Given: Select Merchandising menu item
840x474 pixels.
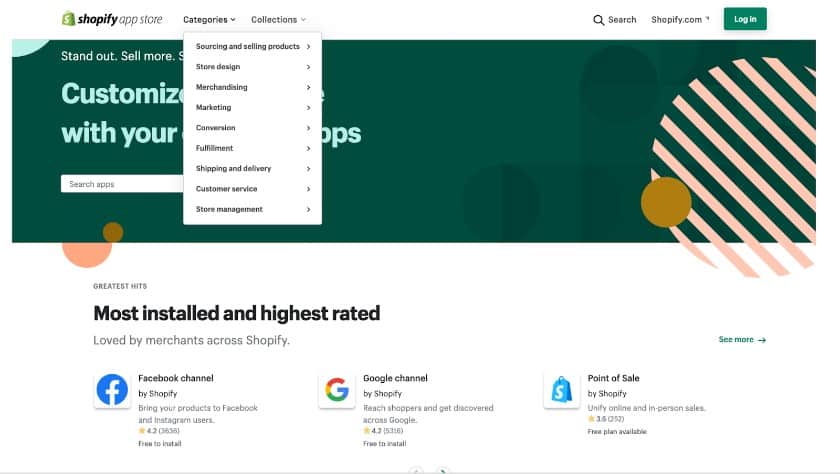Looking at the screenshot, I should pos(222,87).
